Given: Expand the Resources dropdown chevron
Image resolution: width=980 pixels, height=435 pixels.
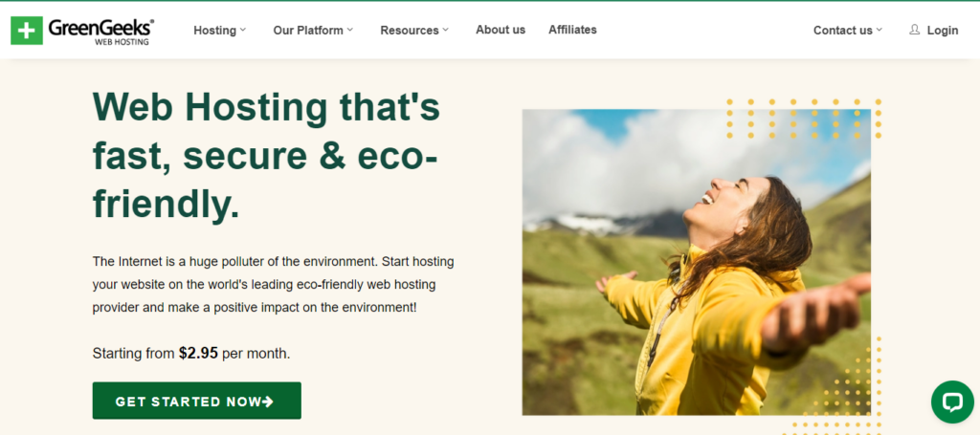Looking at the screenshot, I should tap(446, 30).
